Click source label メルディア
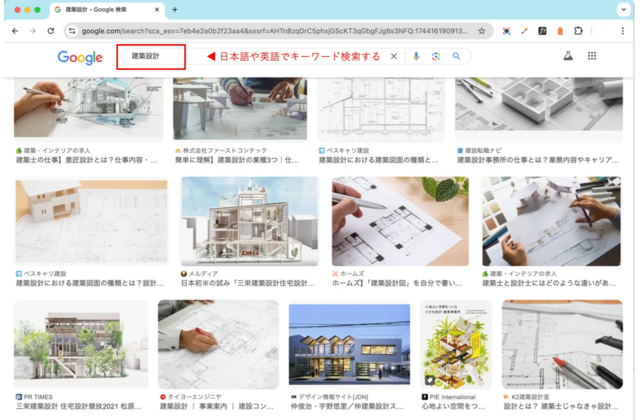Viewport: 640px width, 420px height. 203,273
